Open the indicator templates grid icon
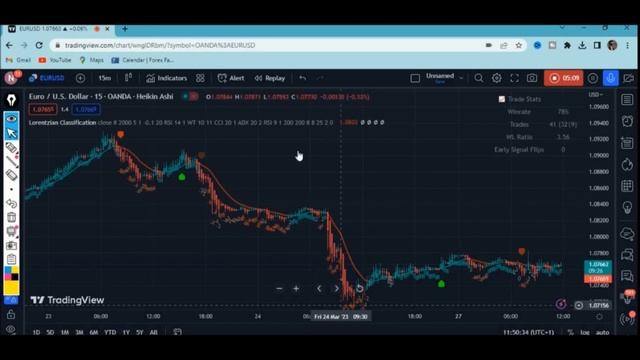This screenshot has width=640, height=360. [200, 78]
